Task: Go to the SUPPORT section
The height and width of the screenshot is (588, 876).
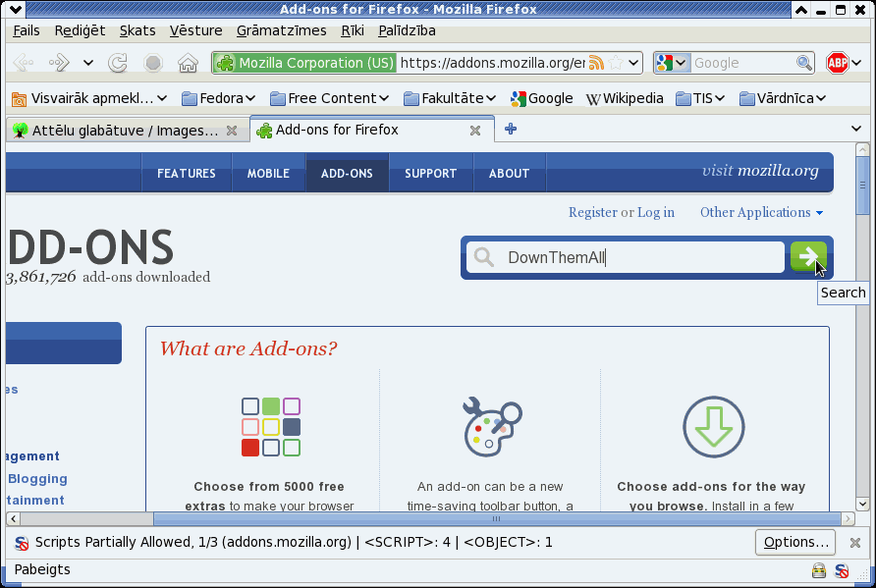Action: (x=431, y=174)
